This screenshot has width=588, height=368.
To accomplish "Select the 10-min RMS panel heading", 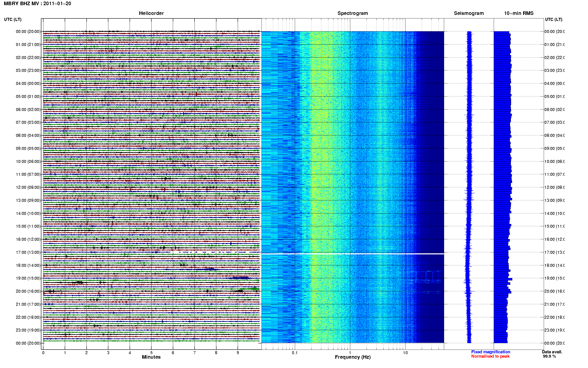I will click(519, 13).
